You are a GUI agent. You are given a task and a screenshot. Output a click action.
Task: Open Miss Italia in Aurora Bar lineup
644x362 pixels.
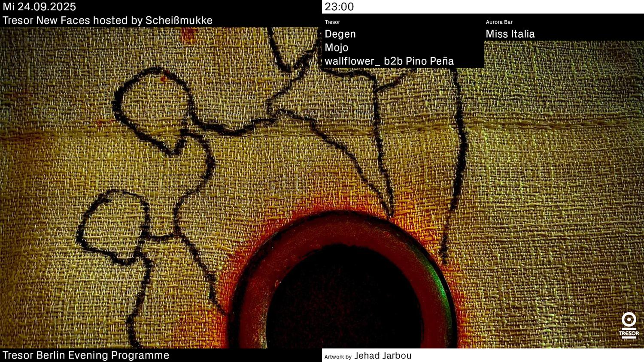point(510,34)
